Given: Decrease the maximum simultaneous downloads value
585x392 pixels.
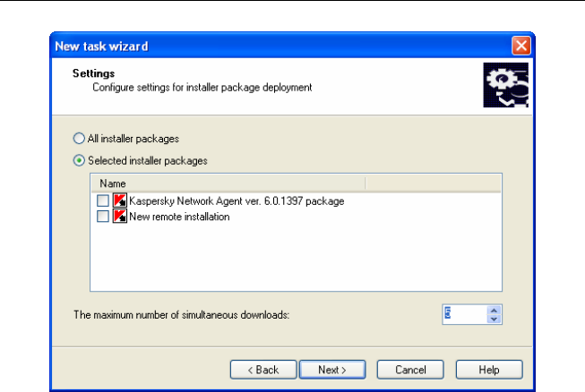Looking at the screenshot, I should [494, 319].
